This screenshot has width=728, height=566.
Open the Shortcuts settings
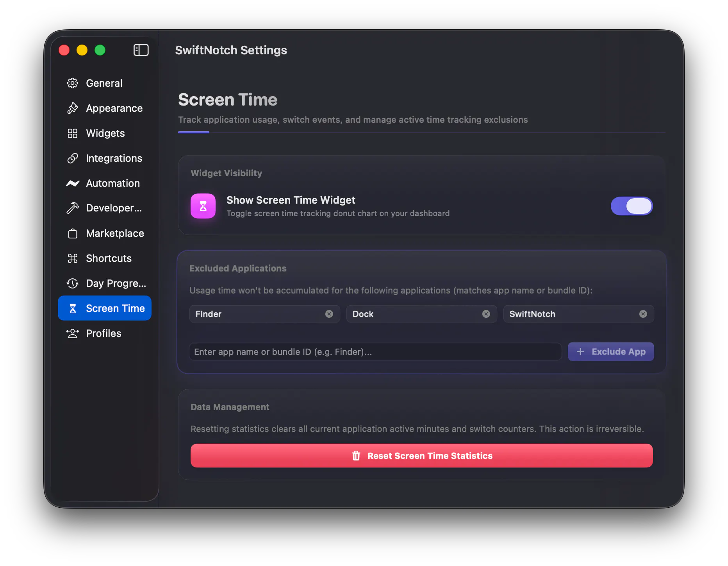105,258
